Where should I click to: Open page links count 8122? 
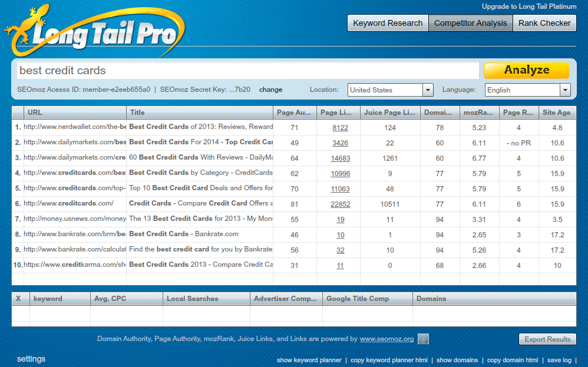[x=340, y=128]
